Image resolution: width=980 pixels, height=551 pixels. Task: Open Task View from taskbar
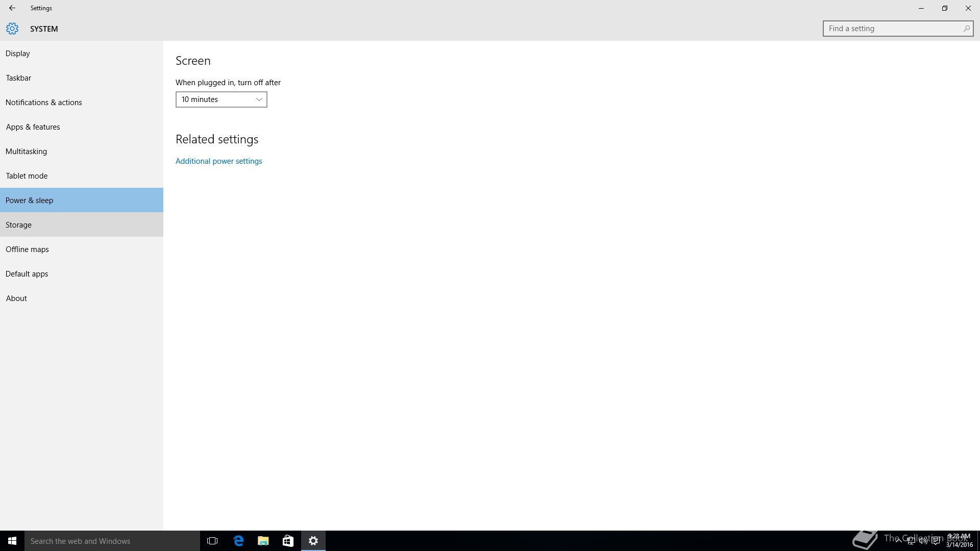(x=212, y=541)
